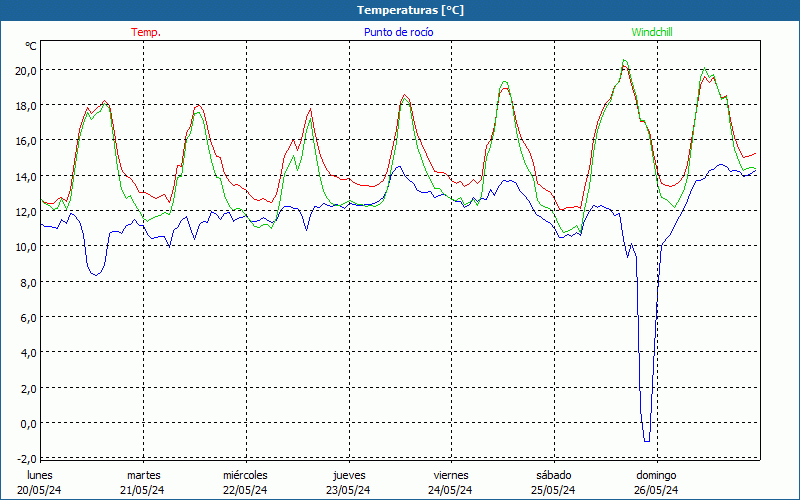Click the 23/05/24 date label
Screen dimensions: 800x500
(348, 490)
